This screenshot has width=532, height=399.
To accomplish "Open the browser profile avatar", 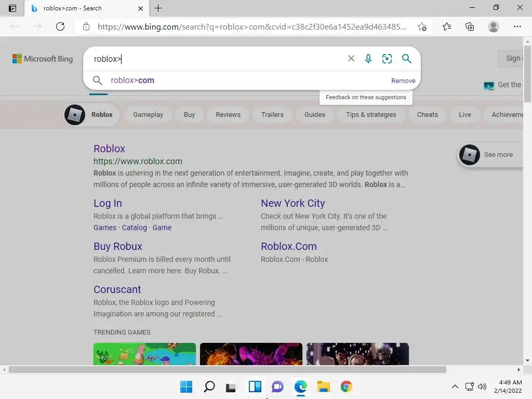I will (494, 26).
